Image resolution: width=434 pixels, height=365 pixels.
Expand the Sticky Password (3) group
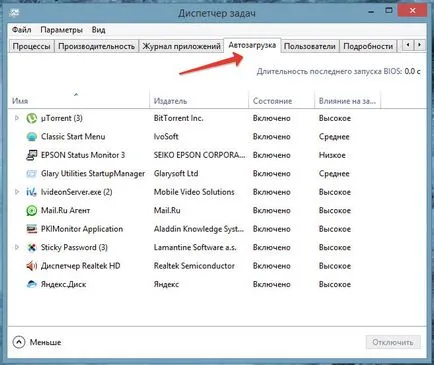coord(17,247)
